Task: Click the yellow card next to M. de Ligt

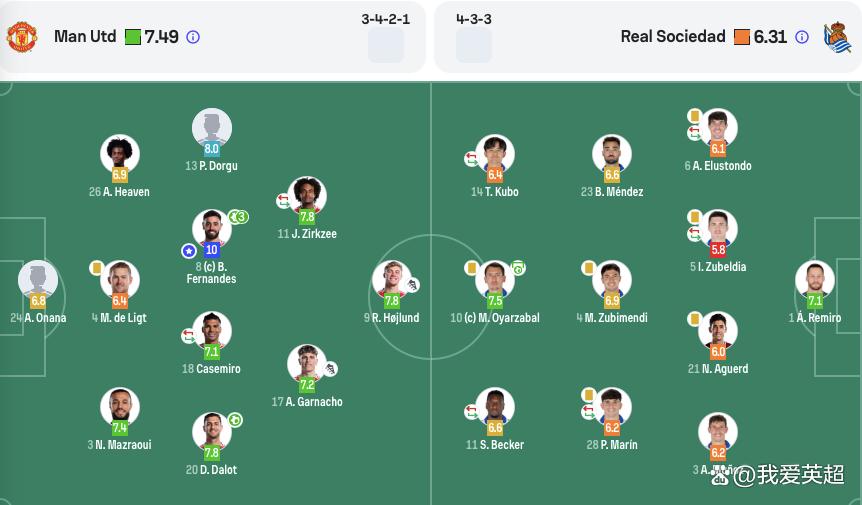Action: tap(97, 268)
